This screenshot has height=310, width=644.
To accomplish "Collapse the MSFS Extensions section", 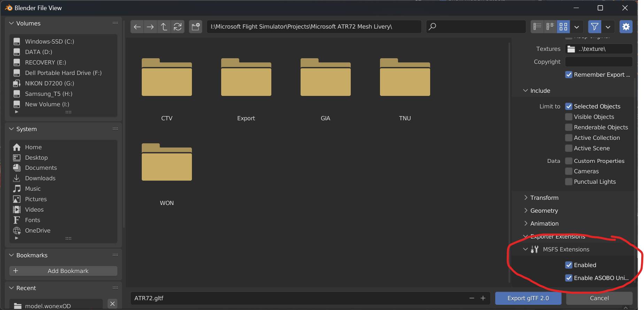I will pos(526,249).
